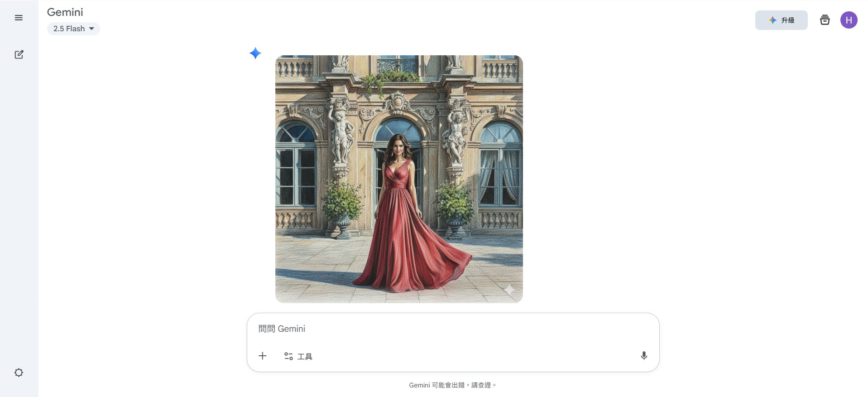868x397 pixels.
Task: Click the Gemini 可能會出錯 disclaimer text
Action: click(x=452, y=385)
